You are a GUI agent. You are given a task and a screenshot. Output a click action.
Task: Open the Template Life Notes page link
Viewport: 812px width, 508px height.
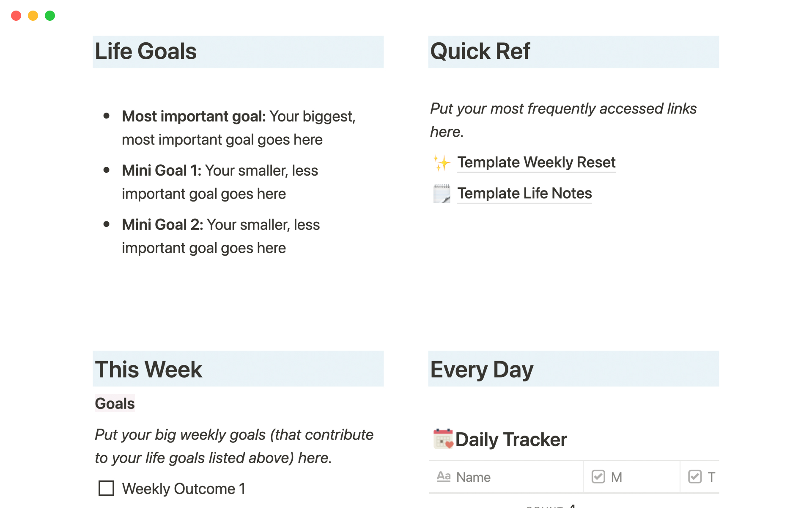point(524,193)
